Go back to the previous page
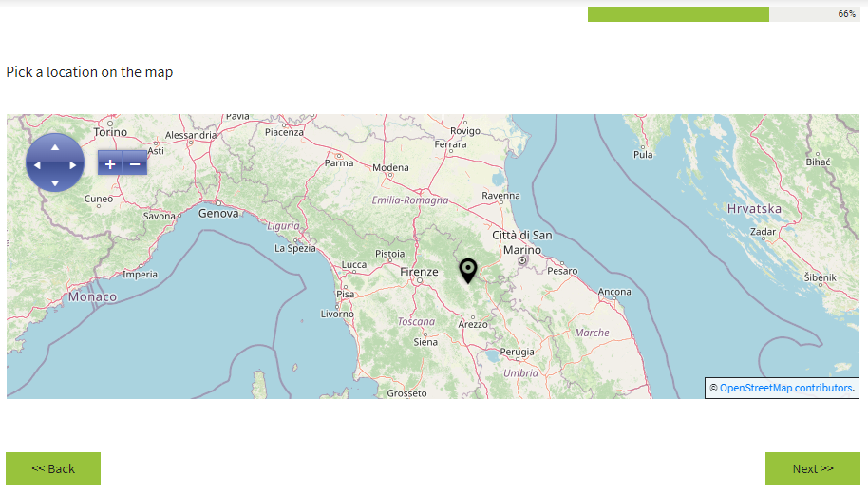 coord(53,468)
